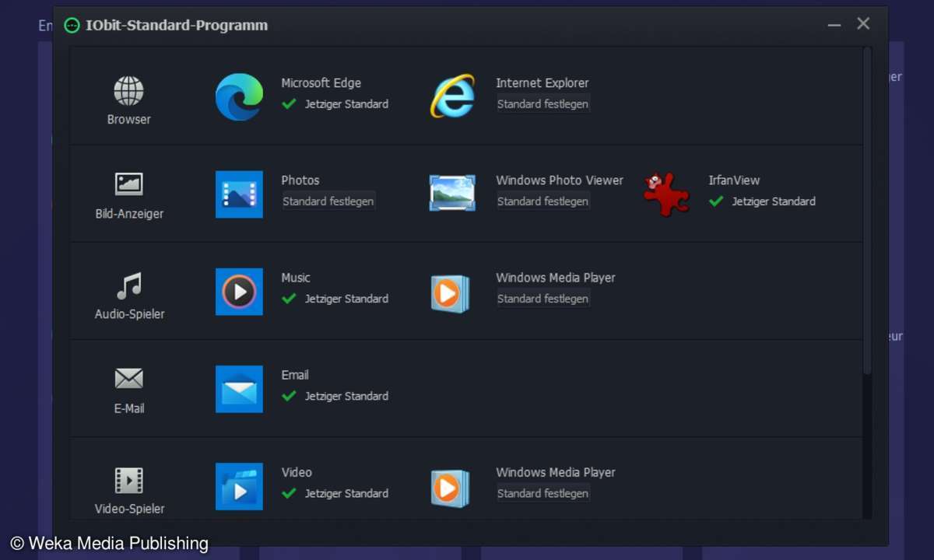Click the Video name label
The width and height of the screenshot is (934, 560).
[297, 472]
